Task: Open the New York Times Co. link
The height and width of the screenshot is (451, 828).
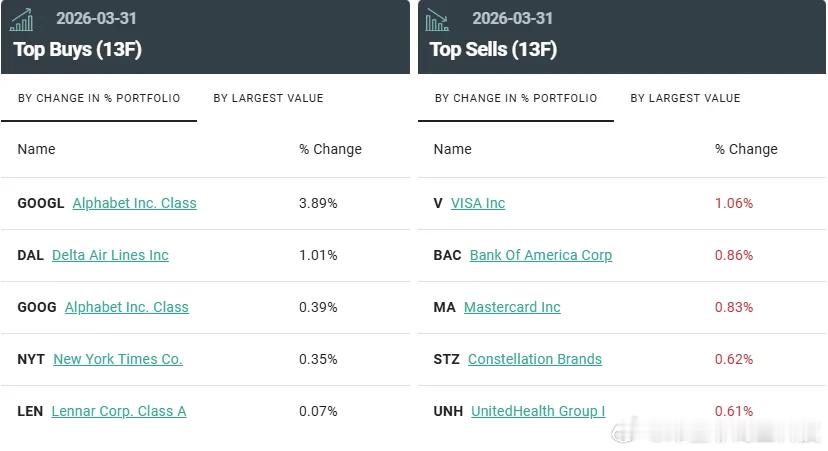Action: [x=118, y=359]
